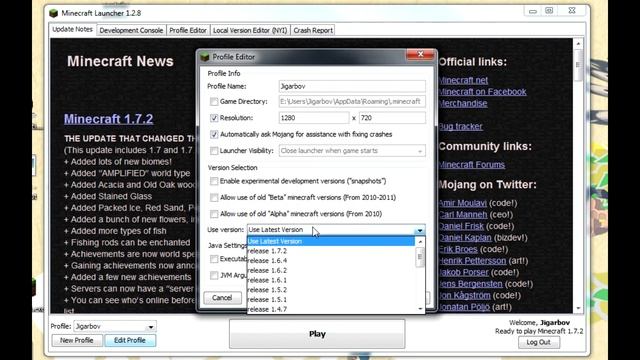
Task: Open the Crash Report tab
Action: pyautogui.click(x=313, y=30)
